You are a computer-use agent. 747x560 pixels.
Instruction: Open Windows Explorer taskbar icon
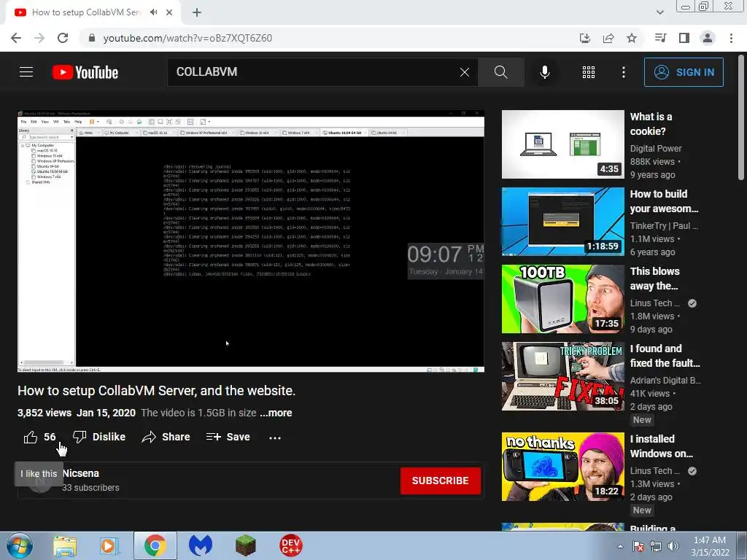pyautogui.click(x=65, y=545)
